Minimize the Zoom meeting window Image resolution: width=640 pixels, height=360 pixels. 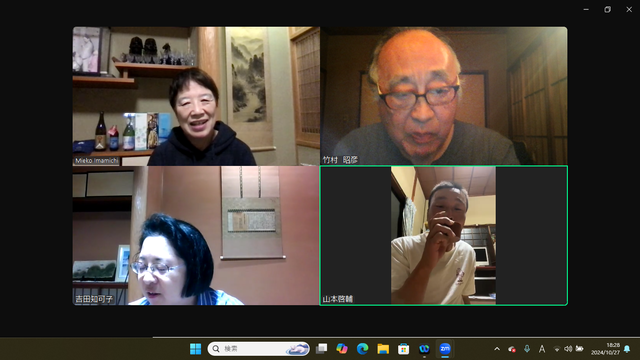(586, 9)
